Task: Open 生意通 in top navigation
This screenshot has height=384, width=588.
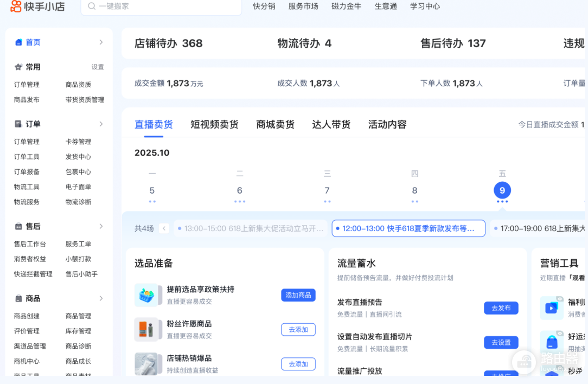Action: 386,7
